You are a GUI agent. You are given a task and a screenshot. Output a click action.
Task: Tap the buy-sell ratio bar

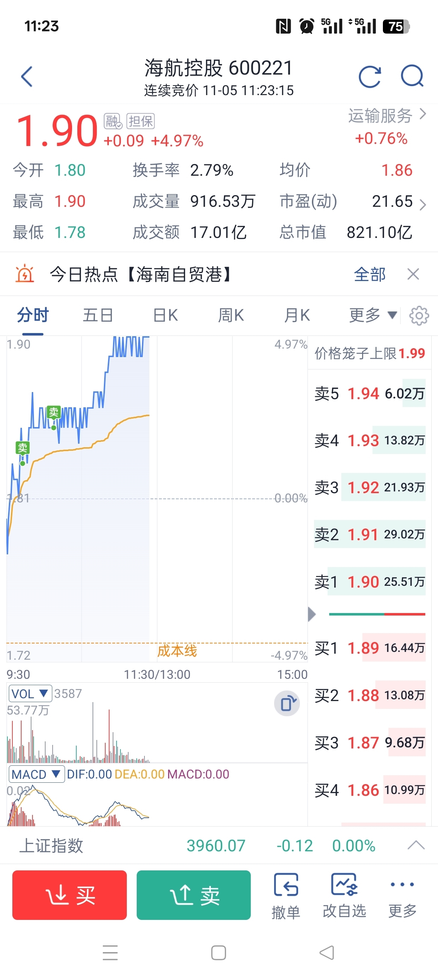(377, 614)
